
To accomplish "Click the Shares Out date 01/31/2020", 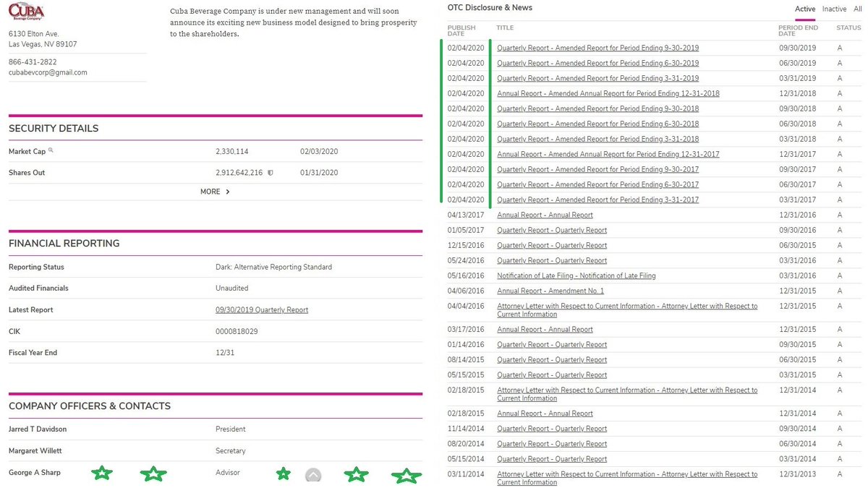I will tap(319, 173).
